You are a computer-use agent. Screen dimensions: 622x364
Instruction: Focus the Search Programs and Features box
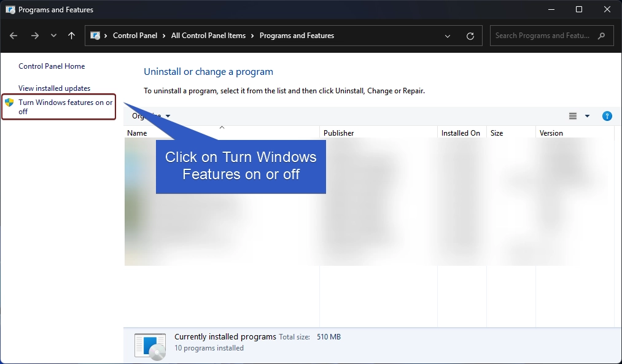click(x=551, y=36)
